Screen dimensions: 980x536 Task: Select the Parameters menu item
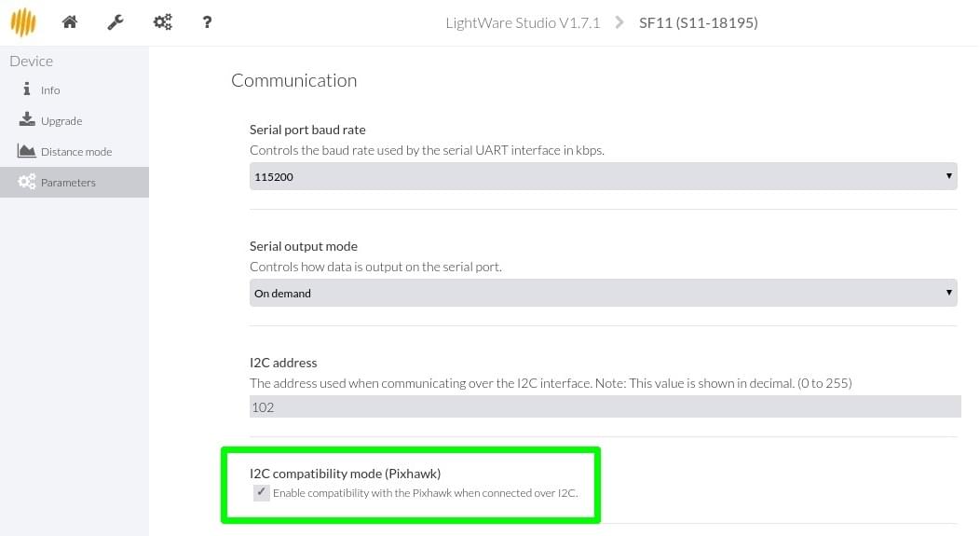[x=68, y=183]
